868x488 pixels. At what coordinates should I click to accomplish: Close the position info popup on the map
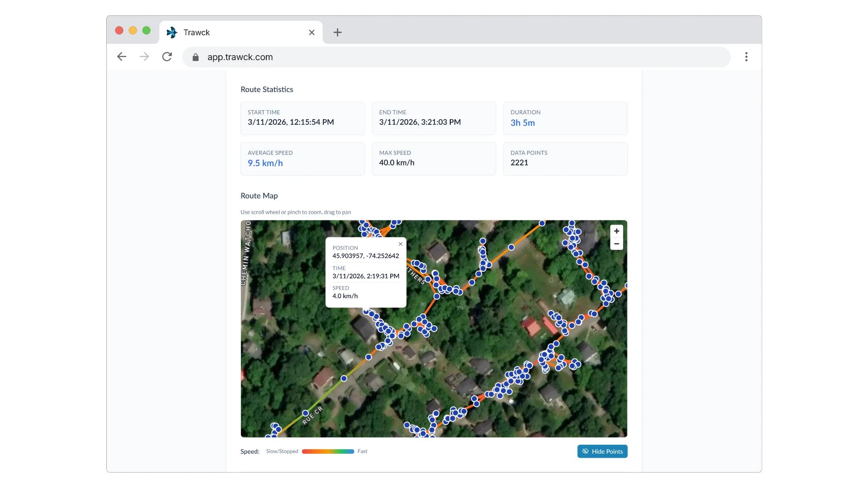[400, 244]
